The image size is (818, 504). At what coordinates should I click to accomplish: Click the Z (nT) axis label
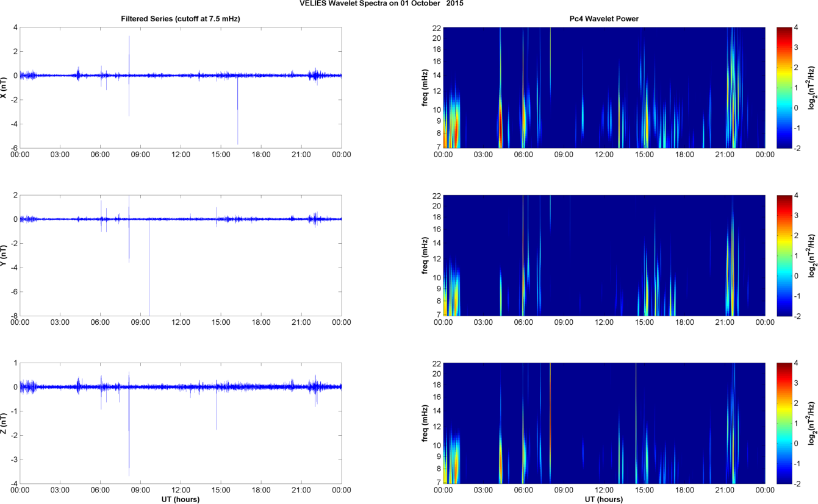4,424
